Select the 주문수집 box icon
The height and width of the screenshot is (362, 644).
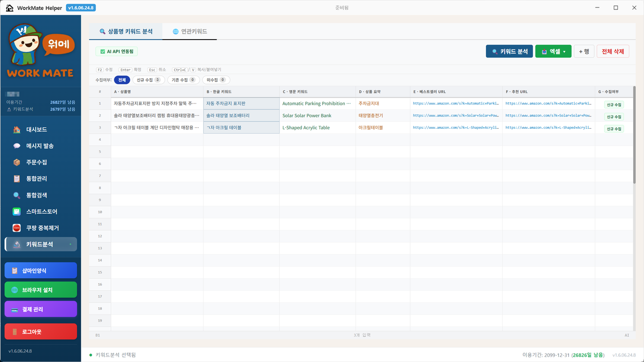[x=17, y=162]
